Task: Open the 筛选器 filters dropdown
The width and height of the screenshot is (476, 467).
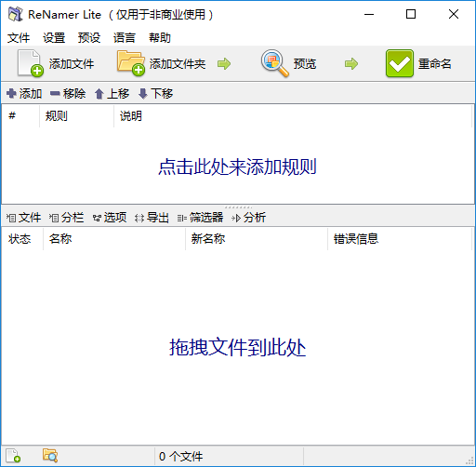Action: 200,218
